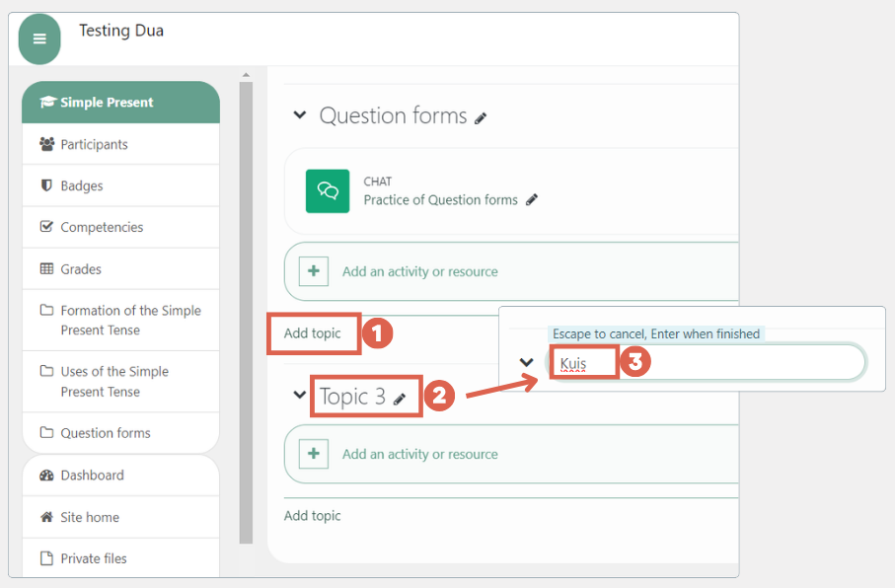Collapse the Topic 3 section
This screenshot has width=895, height=588.
coord(299,395)
